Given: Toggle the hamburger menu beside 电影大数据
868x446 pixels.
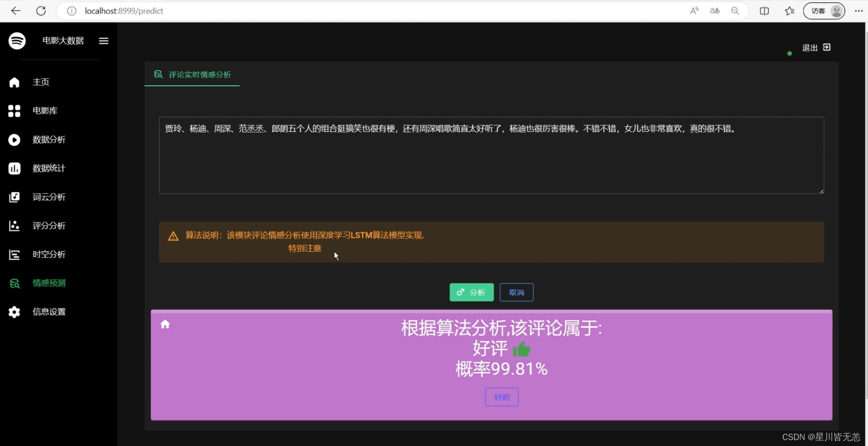Looking at the screenshot, I should pos(103,41).
